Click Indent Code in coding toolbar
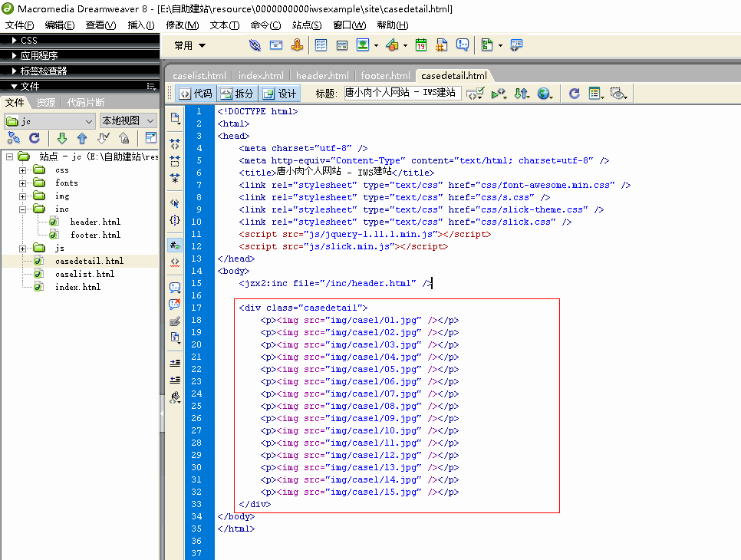Screen dimensions: 741x560 [175, 363]
